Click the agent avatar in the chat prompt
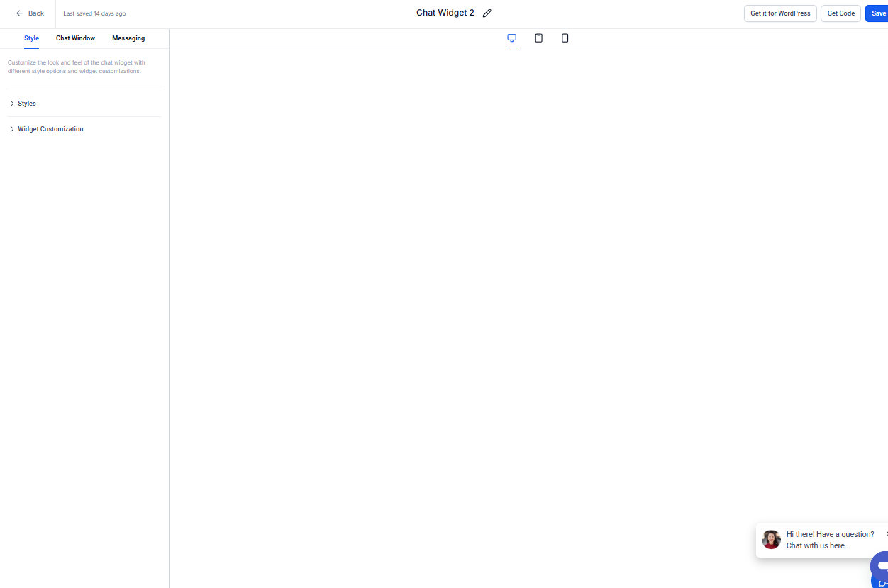The width and height of the screenshot is (888, 588). [x=771, y=540]
